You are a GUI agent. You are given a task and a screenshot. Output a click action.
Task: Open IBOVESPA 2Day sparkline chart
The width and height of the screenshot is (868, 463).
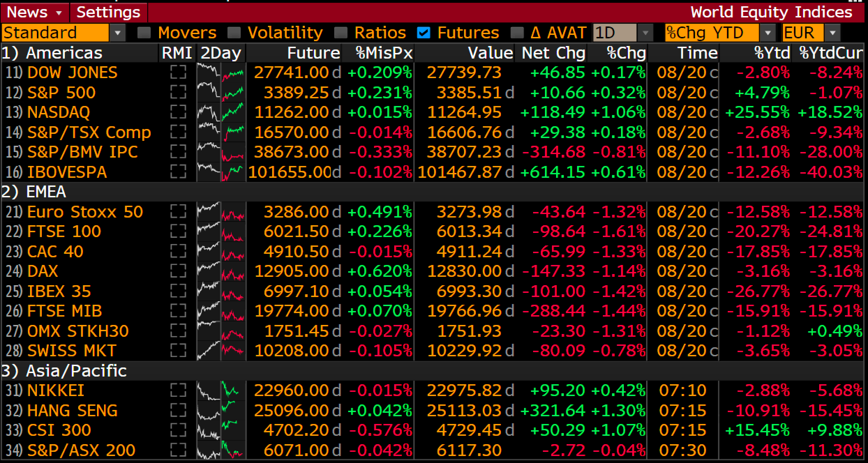coord(221,172)
